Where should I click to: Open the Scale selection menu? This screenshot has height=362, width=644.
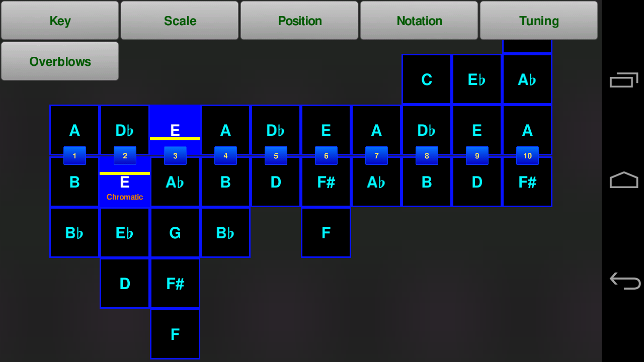pos(180,21)
